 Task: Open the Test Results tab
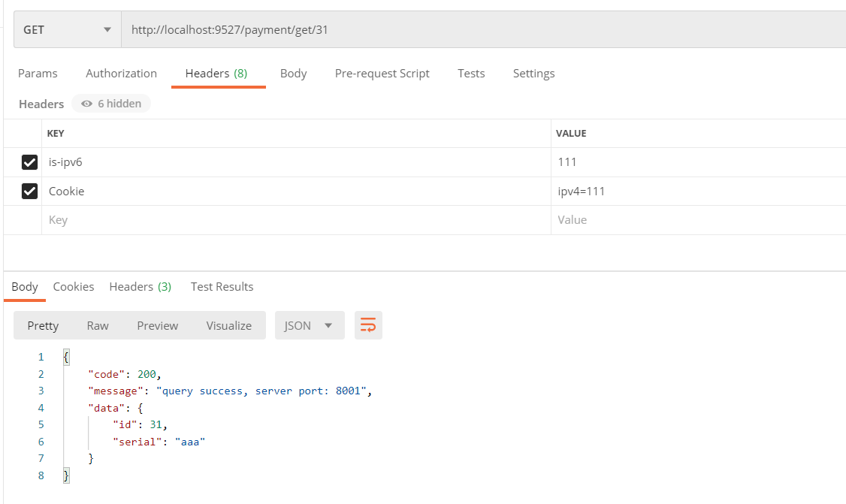(x=222, y=286)
